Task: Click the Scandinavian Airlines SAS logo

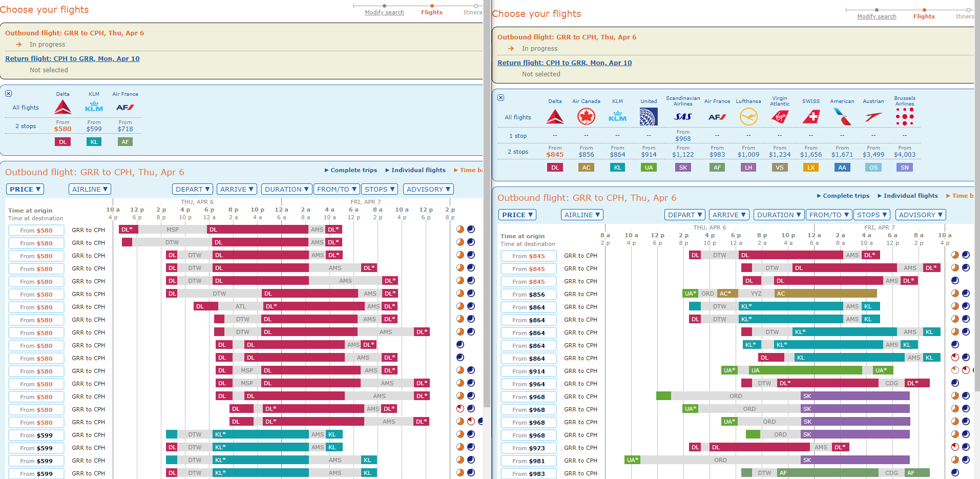Action: tap(683, 117)
